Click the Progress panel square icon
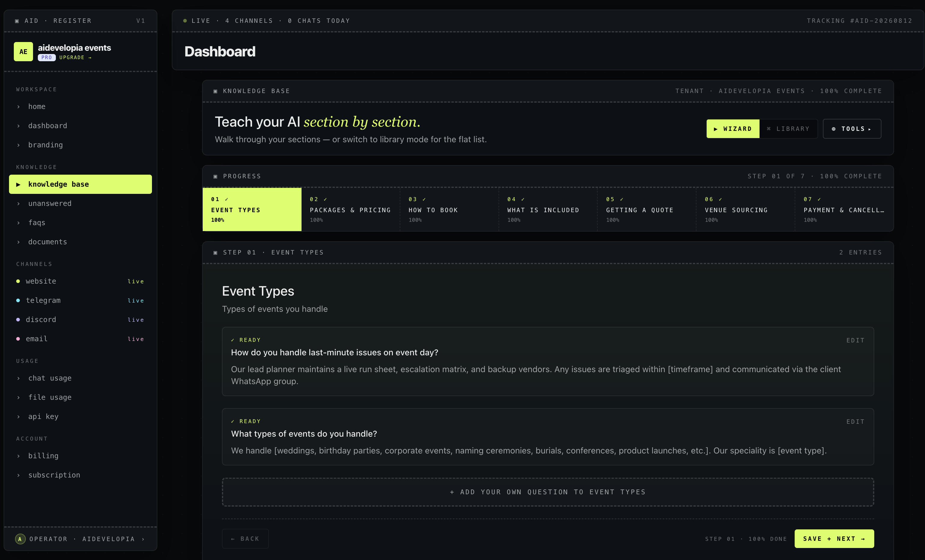 pos(216,176)
